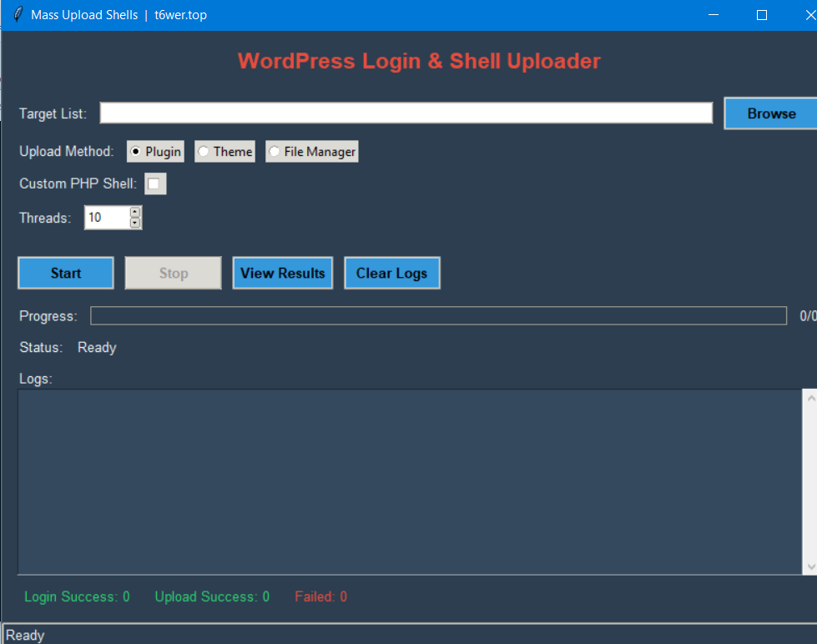
Task: Decrease Threads with the down arrow
Action: [x=135, y=223]
